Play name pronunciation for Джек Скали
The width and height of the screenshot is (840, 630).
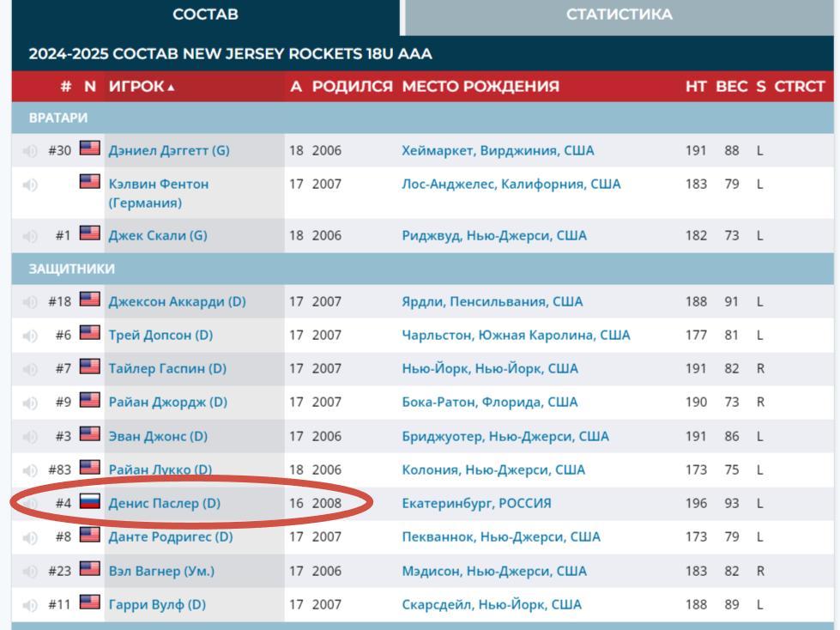point(30,236)
